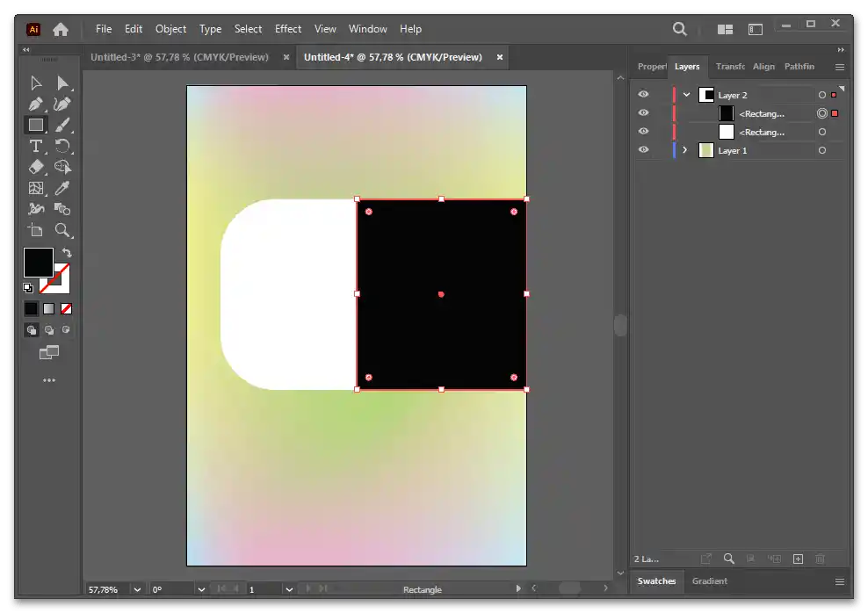Pick the Type tool
Image resolution: width=868 pixels, height=613 pixels.
(x=36, y=146)
